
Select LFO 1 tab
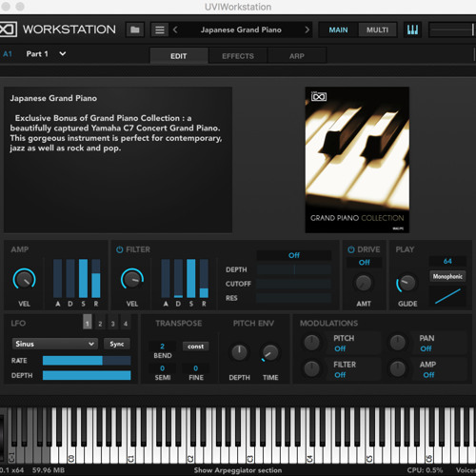pyautogui.click(x=88, y=322)
